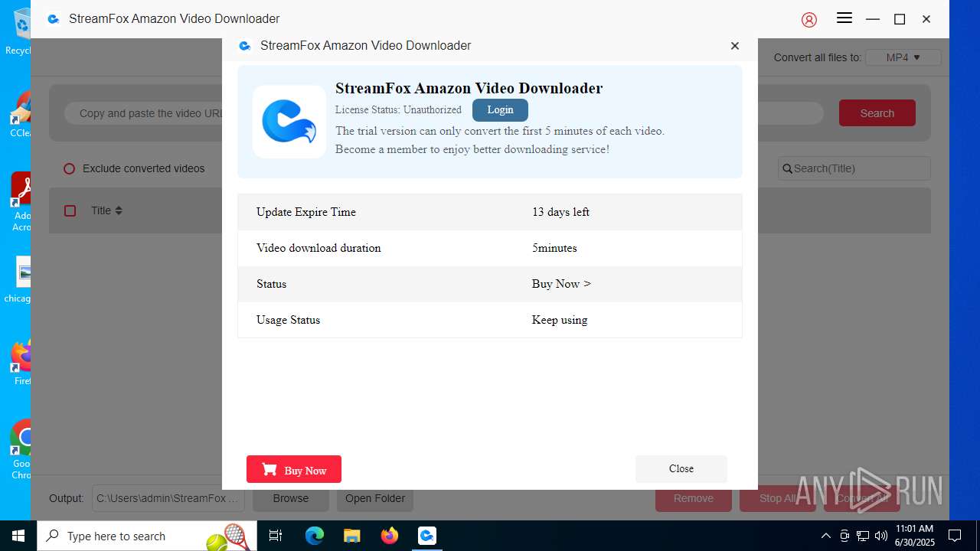The width and height of the screenshot is (980, 551).
Task: Open the notification center icon
Action: click(955, 536)
